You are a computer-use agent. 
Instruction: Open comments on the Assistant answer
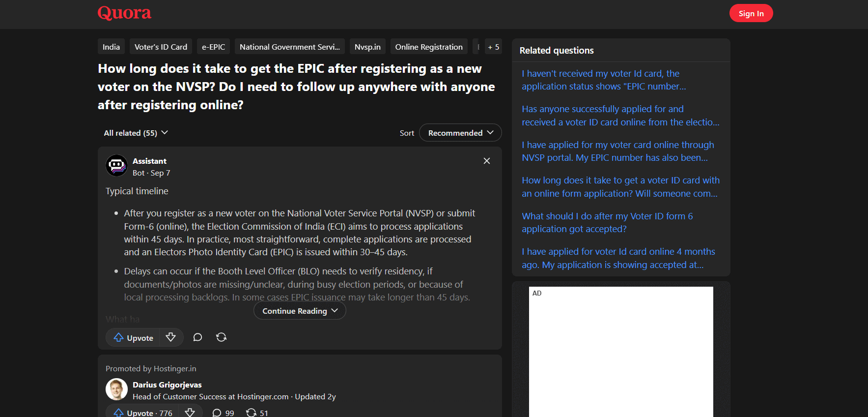(x=197, y=337)
